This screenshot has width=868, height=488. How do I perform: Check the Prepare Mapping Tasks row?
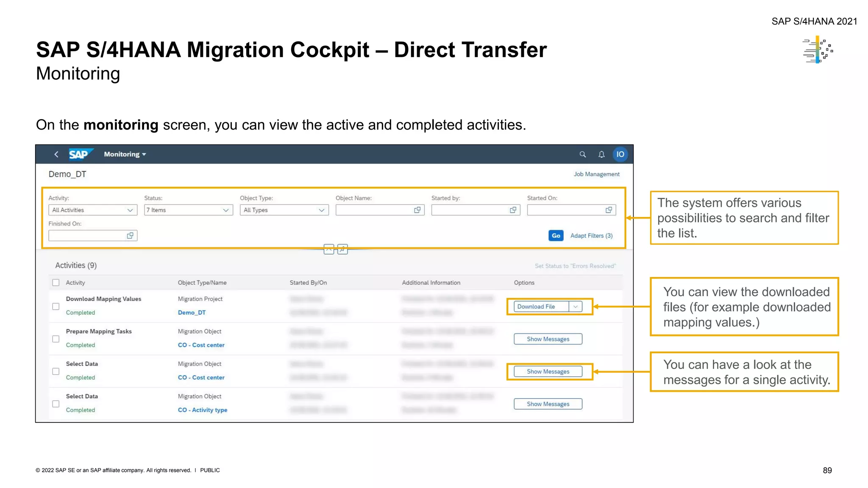[56, 339]
